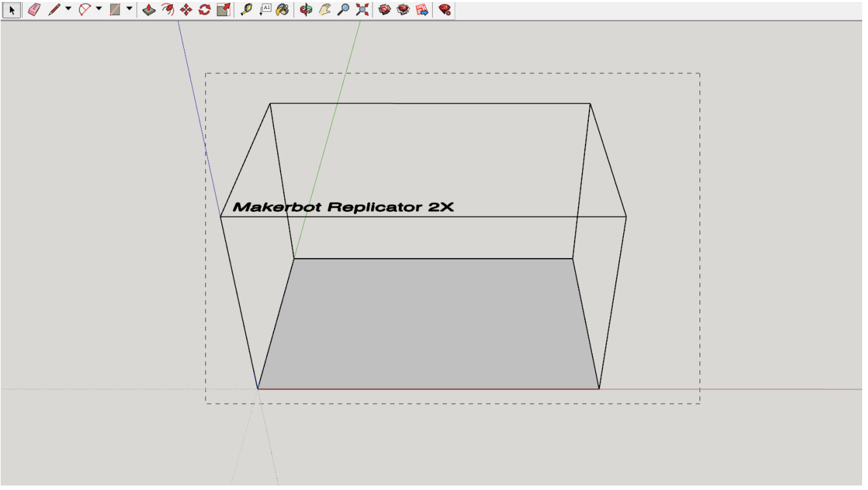Activate the Orbit tool
The image size is (868, 490).
coord(306,10)
